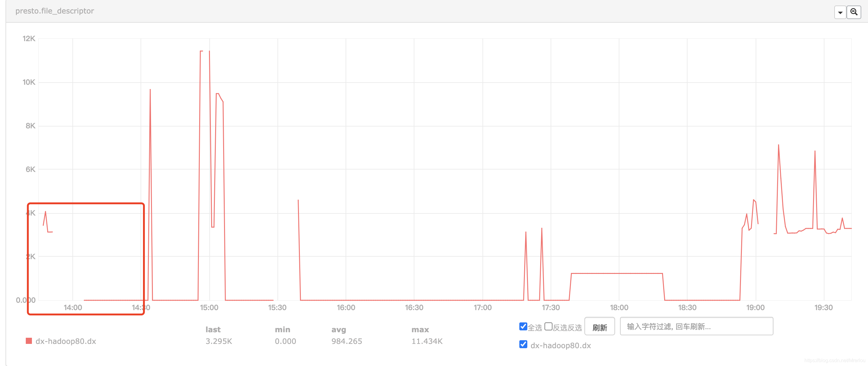Click the 15:00 time axis label

(x=209, y=307)
